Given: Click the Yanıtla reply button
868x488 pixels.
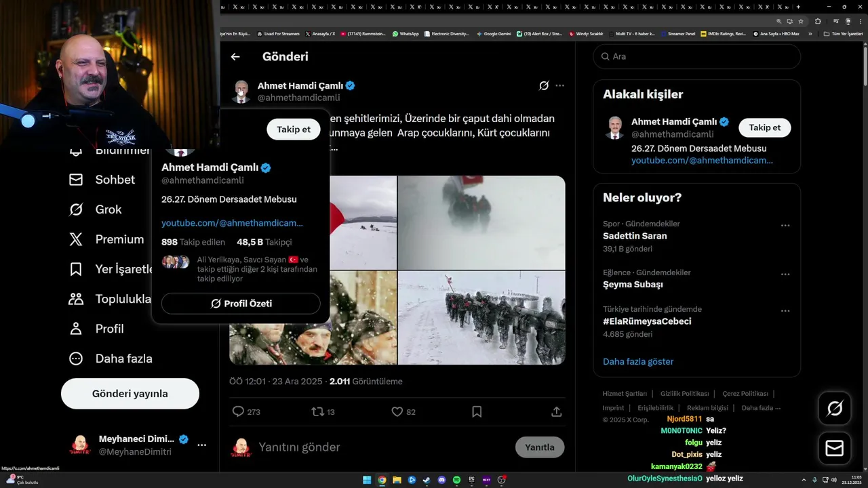Looking at the screenshot, I should pyautogui.click(x=540, y=447).
